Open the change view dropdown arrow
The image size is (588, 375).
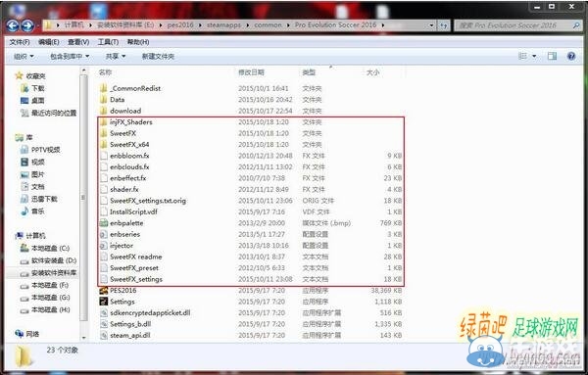534,56
